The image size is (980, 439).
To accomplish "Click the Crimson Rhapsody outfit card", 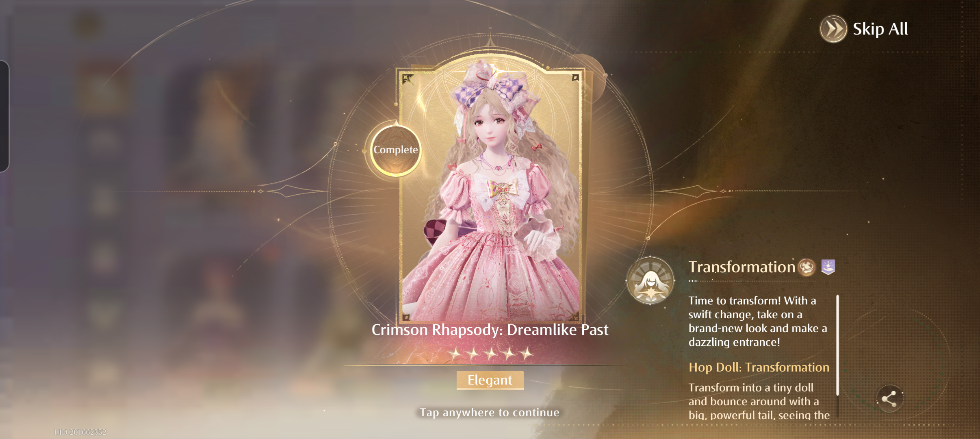I will click(490, 194).
